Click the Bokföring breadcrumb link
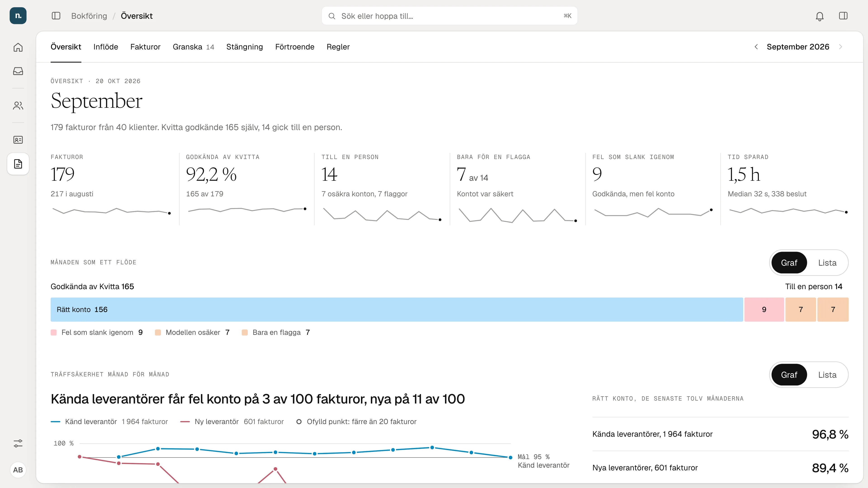 [x=89, y=16]
